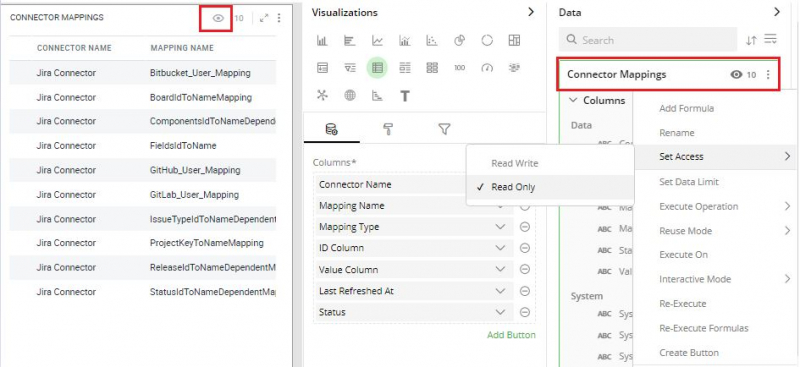This screenshot has height=367, width=800.
Task: Select the '100' number metric visualization
Action: 460,68
